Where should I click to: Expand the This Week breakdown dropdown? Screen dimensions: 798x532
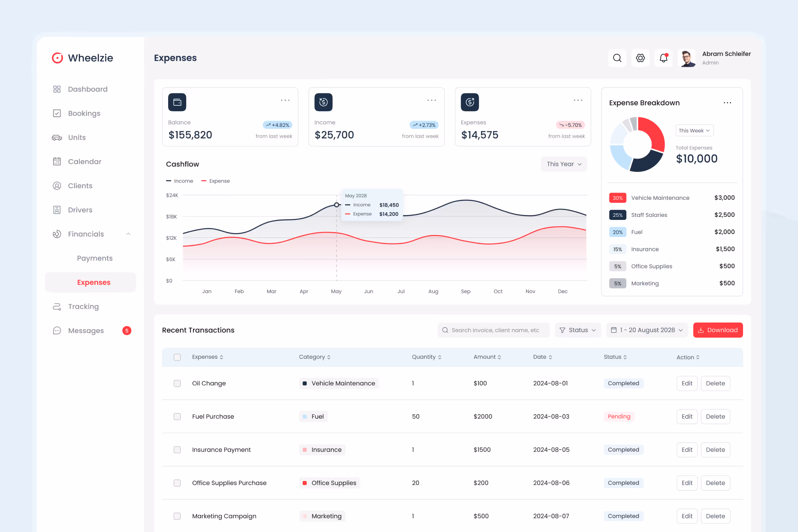click(694, 131)
